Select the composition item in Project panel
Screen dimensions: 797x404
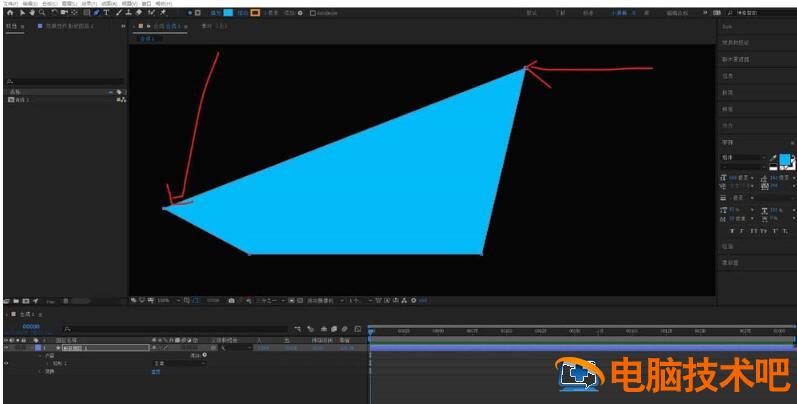(x=20, y=100)
